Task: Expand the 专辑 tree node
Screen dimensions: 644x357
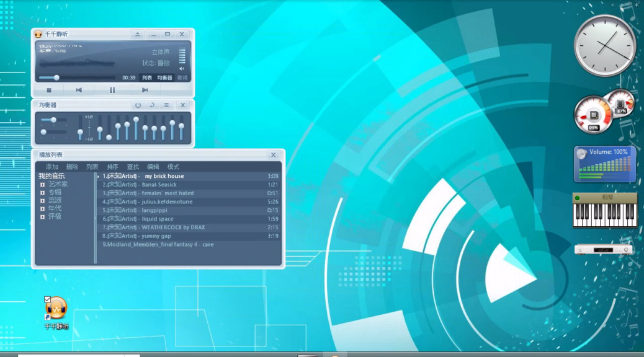Action: [42, 193]
